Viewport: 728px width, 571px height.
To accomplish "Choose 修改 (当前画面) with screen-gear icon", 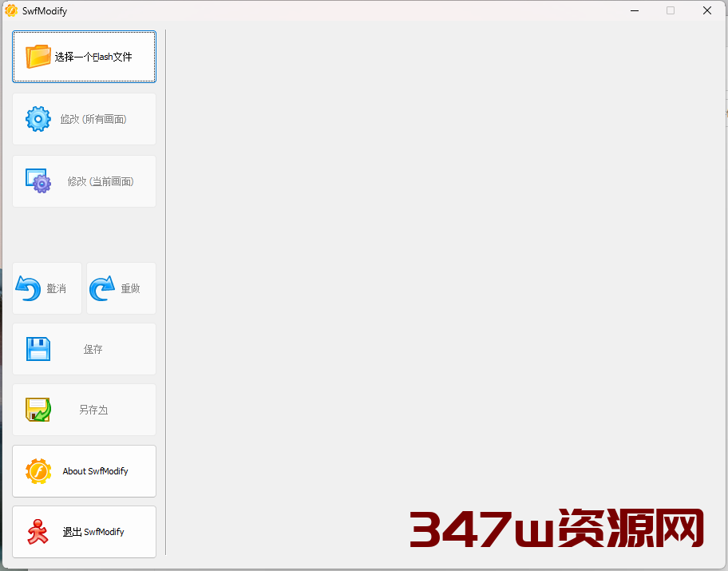I will click(x=84, y=181).
